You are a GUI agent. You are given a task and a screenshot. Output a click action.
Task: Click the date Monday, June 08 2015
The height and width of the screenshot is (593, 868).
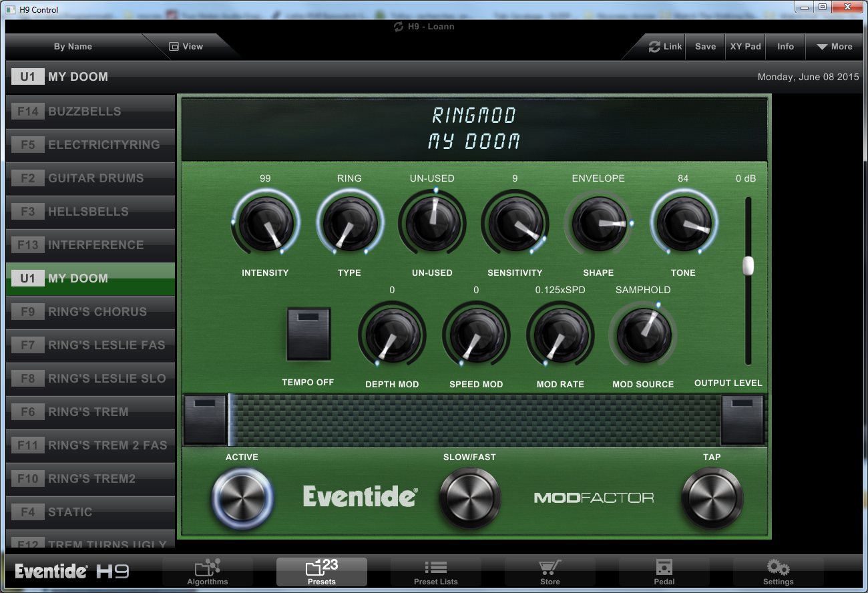point(809,77)
